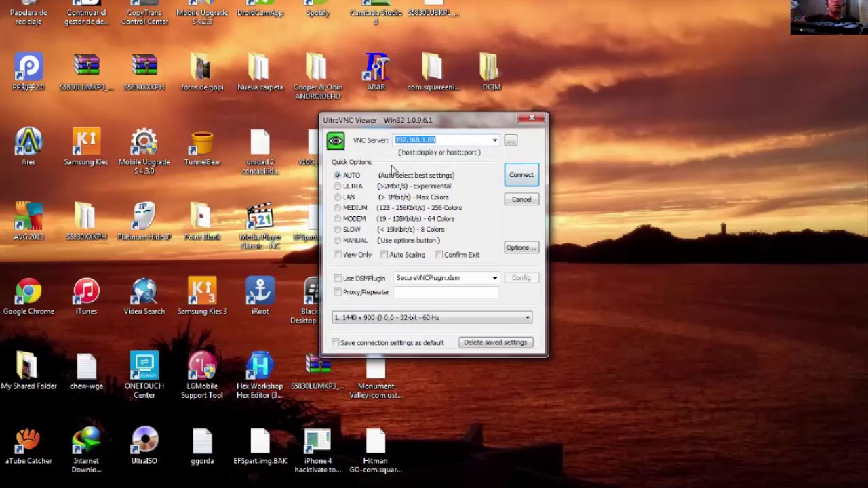The image size is (868, 488).
Task: Select the LAN quick option
Action: (x=337, y=197)
